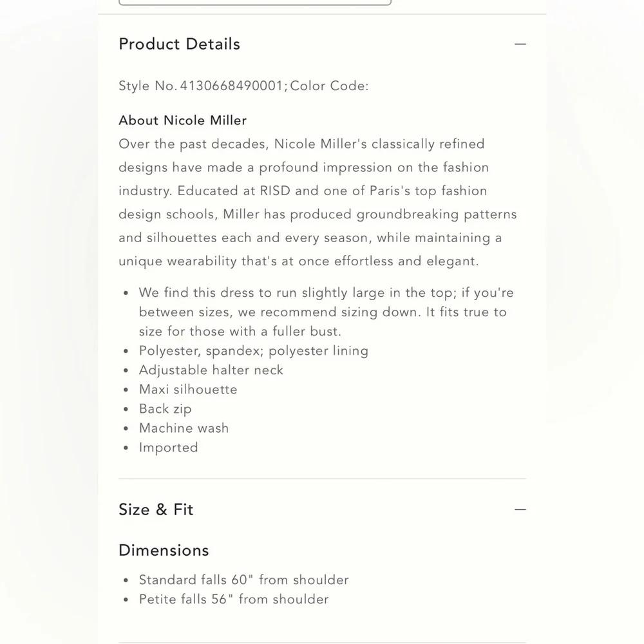Click the partially visible button at top

(x=255, y=3)
